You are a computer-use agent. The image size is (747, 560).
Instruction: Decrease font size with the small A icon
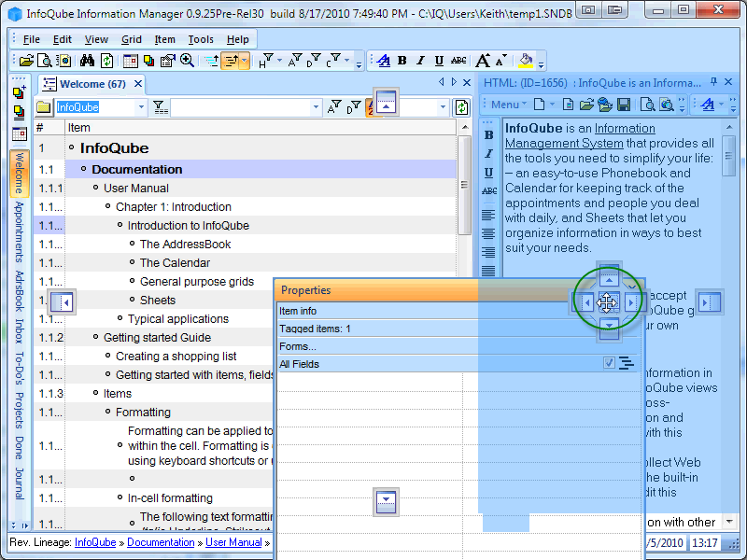[501, 61]
